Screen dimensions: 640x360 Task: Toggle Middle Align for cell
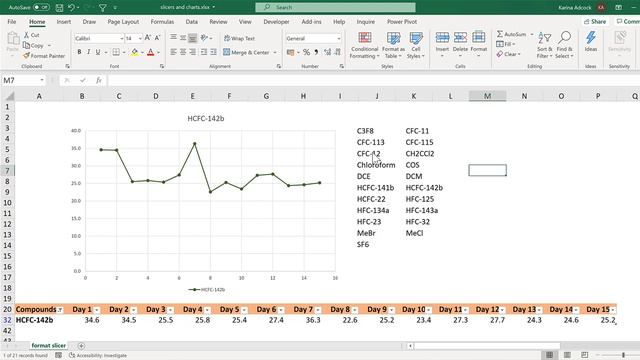pos(183,38)
